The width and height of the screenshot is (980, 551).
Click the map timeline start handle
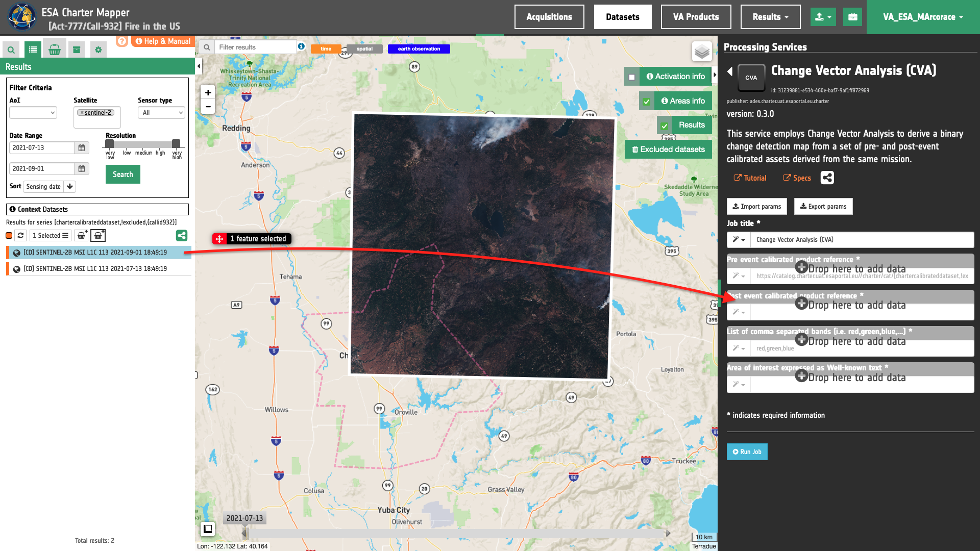(x=245, y=534)
